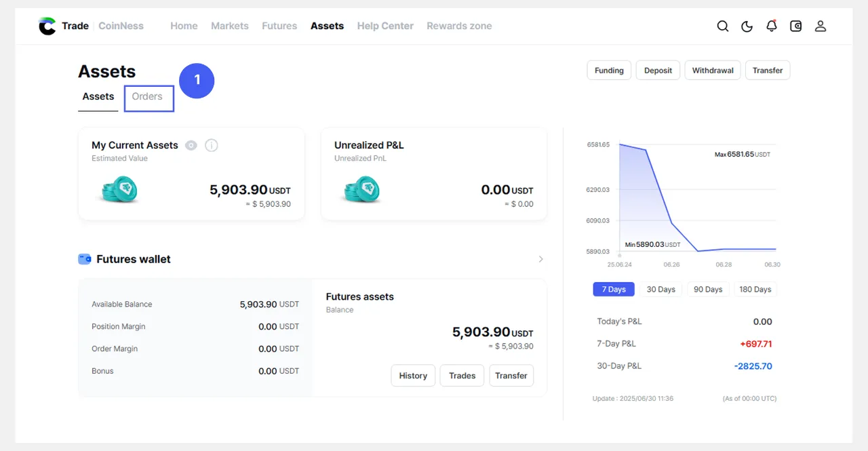
Task: Open the user profile icon
Action: [x=821, y=26]
